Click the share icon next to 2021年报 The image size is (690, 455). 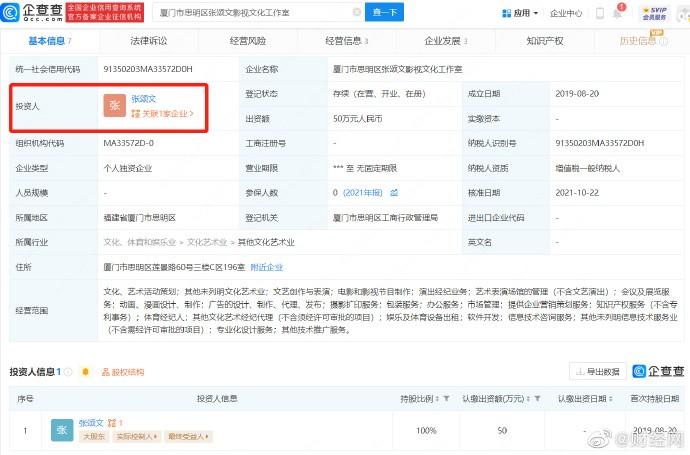[394, 193]
